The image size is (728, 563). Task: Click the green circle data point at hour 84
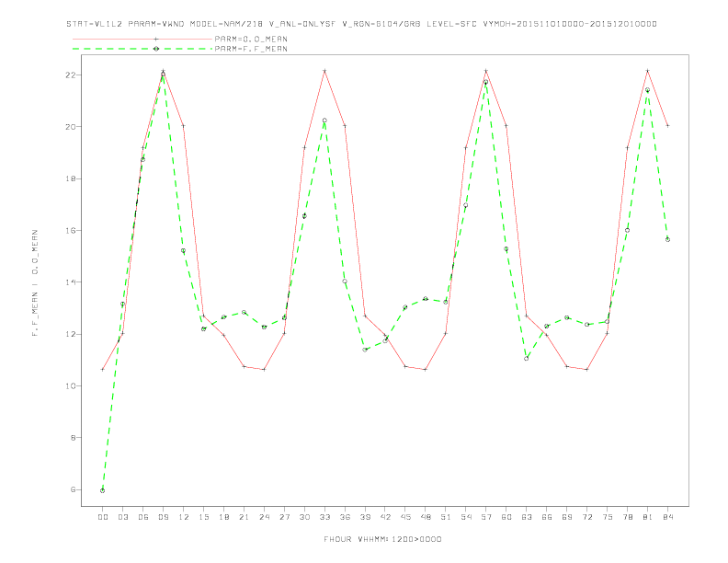[x=667, y=240]
